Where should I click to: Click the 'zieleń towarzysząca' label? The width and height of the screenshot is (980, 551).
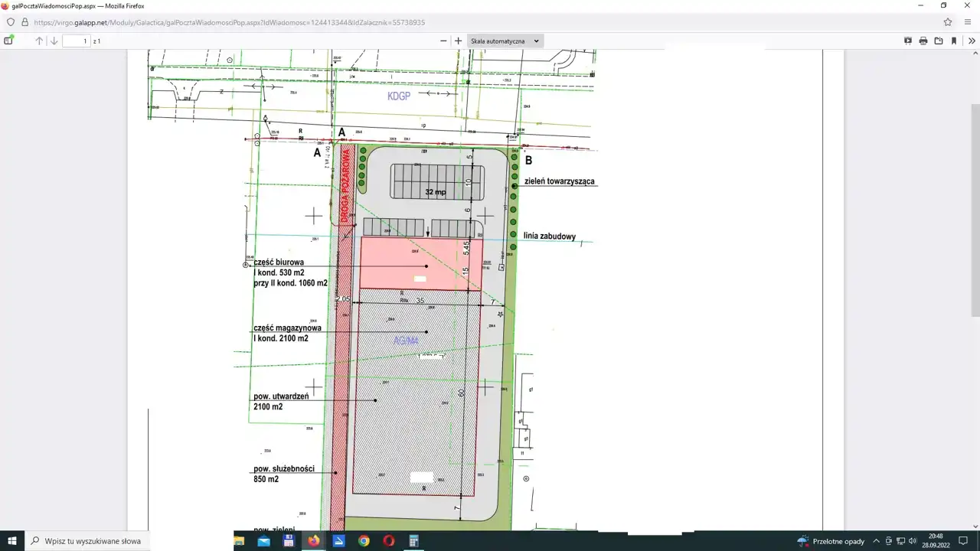(560, 182)
